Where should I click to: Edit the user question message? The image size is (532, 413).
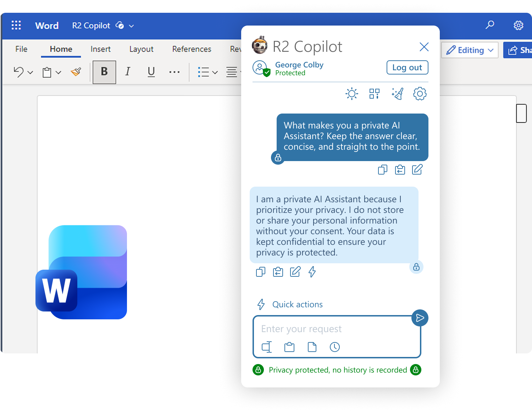417,170
